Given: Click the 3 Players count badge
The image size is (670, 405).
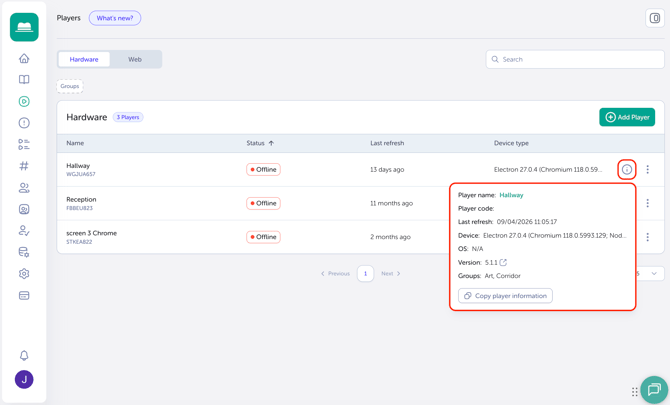Looking at the screenshot, I should tap(128, 117).
